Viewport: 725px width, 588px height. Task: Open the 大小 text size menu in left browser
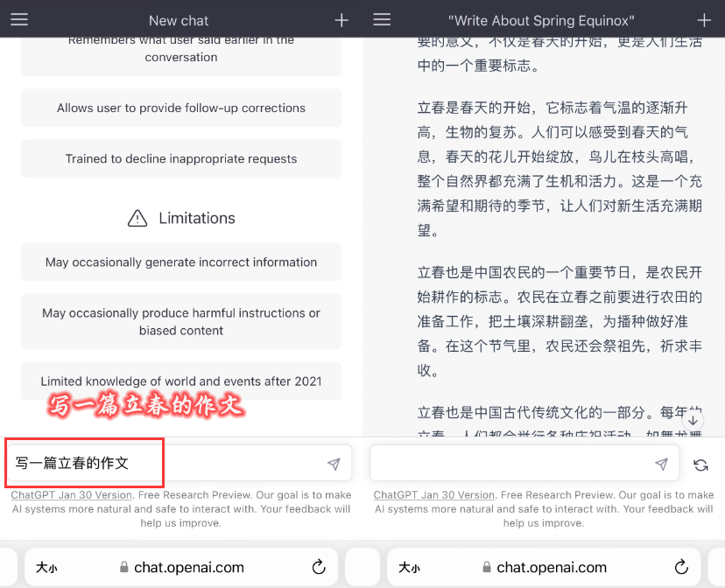tap(46, 568)
